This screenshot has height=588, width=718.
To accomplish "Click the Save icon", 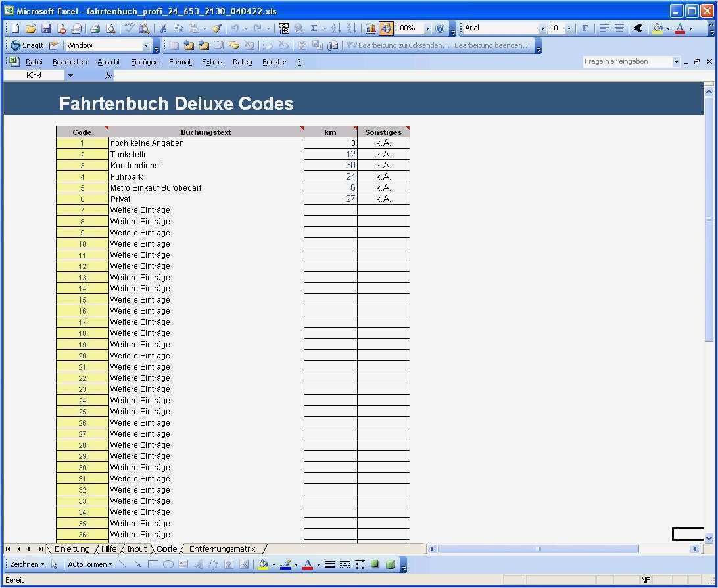I will tap(46, 28).
